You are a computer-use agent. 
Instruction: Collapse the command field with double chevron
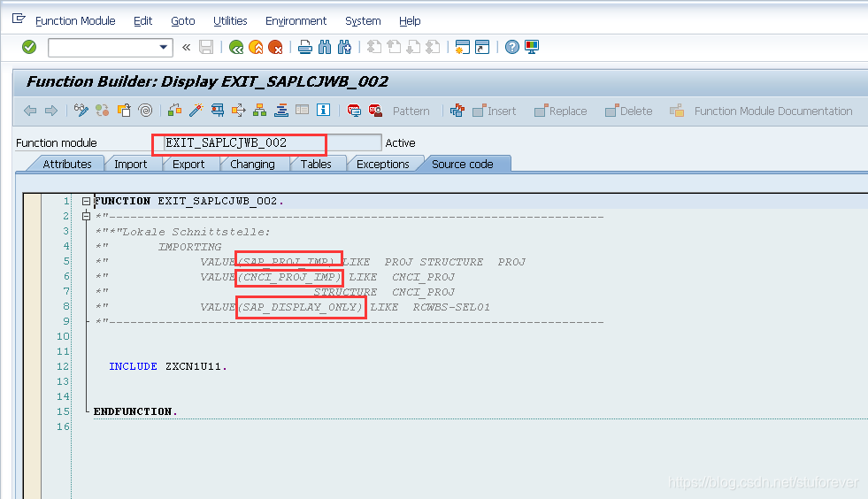tap(187, 47)
